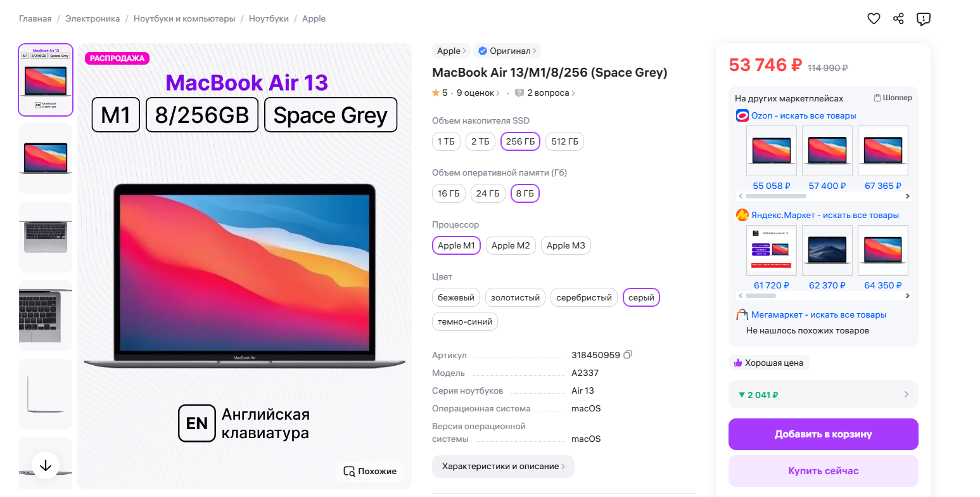Open the Ozon marketplace logo link
Image resolution: width=980 pixels, height=497 pixels.
coord(742,116)
